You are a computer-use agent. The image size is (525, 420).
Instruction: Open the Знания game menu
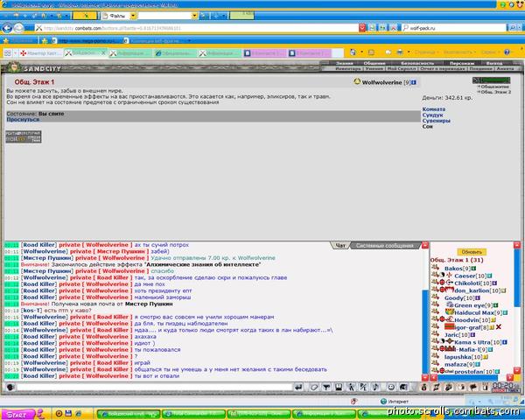(344, 63)
